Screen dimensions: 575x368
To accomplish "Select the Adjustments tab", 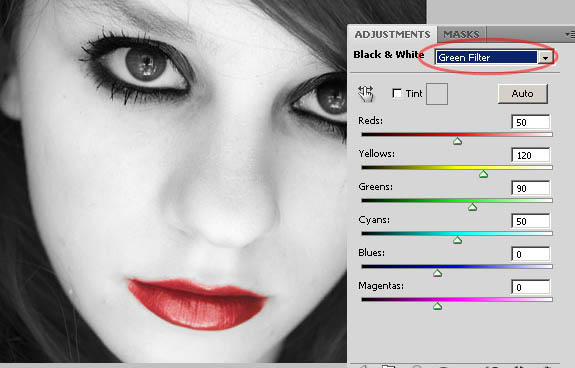I will tap(392, 34).
